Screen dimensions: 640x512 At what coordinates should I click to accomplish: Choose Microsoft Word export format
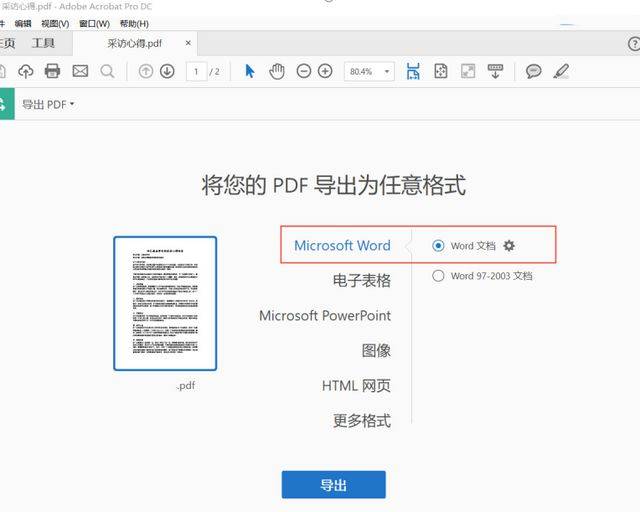342,245
